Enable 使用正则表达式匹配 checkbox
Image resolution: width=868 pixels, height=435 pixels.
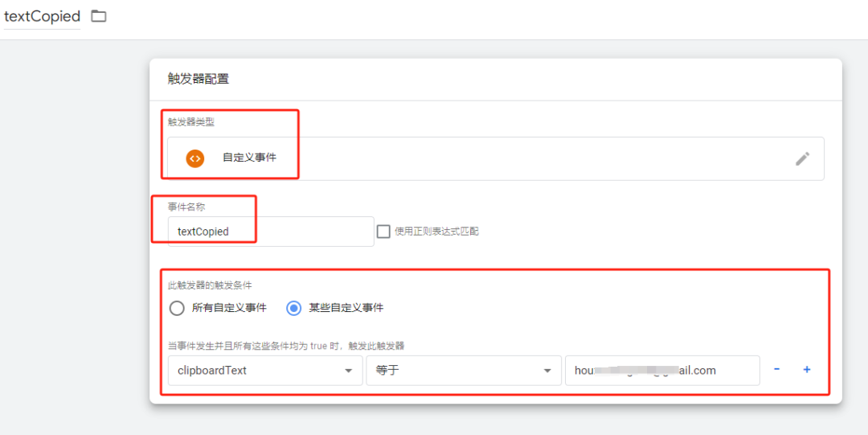coord(383,231)
